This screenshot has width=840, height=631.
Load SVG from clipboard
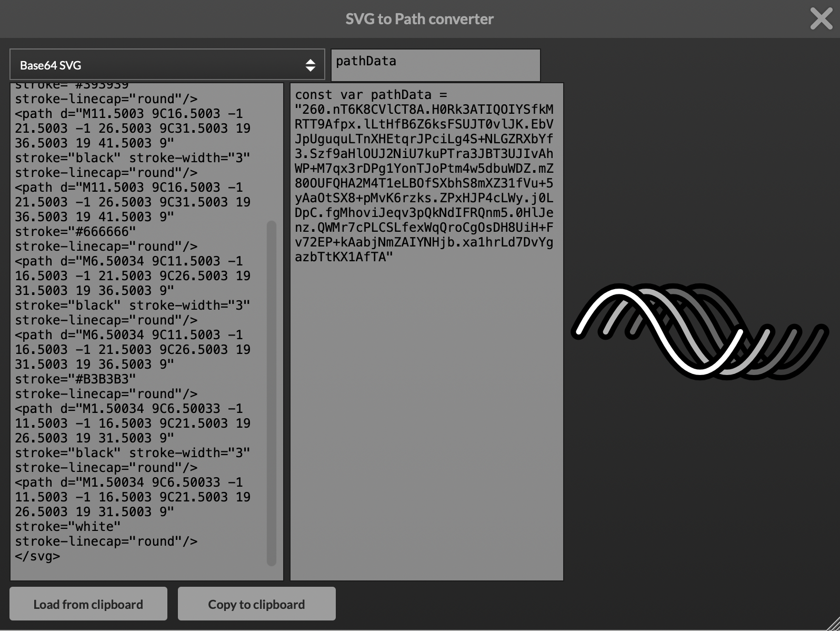[x=88, y=604]
